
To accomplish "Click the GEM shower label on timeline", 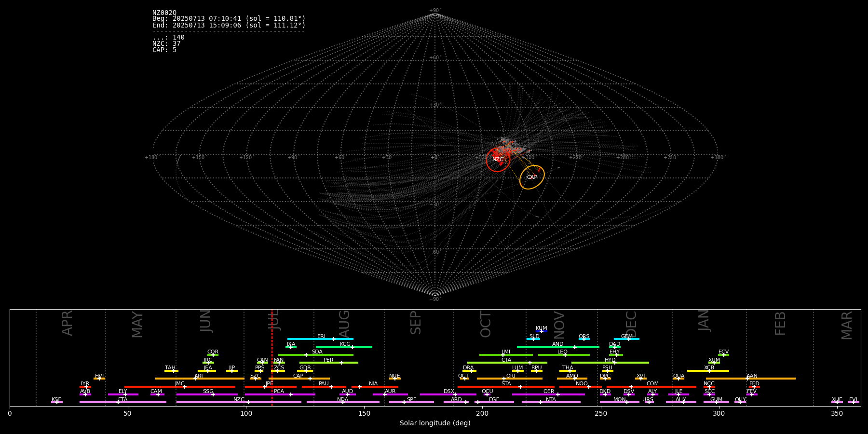I will coord(627,336).
